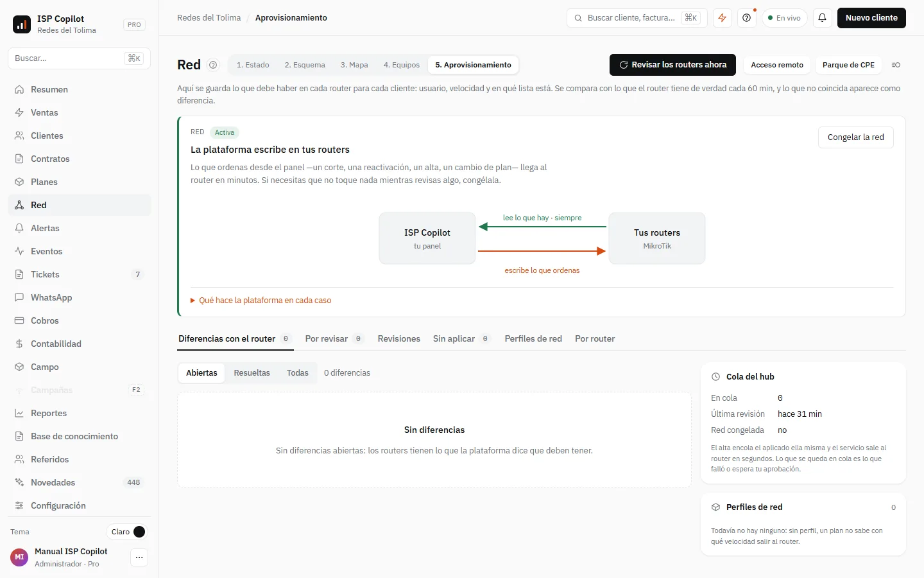Toggle the En vivo live indicator

(x=784, y=18)
